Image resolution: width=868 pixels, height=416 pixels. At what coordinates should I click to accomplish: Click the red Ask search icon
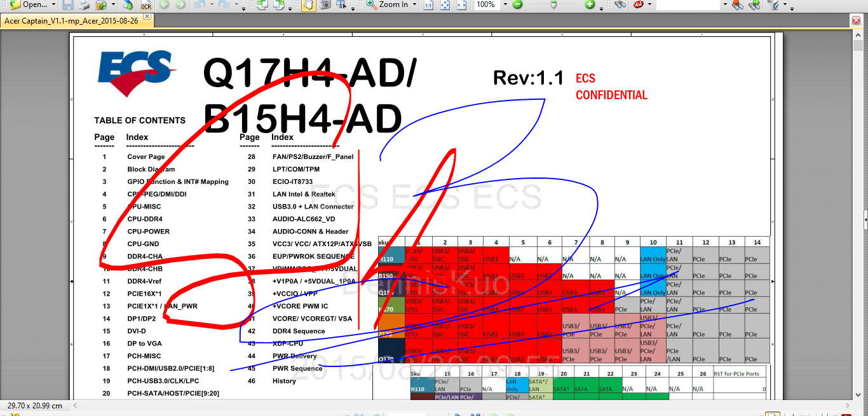point(638,4)
